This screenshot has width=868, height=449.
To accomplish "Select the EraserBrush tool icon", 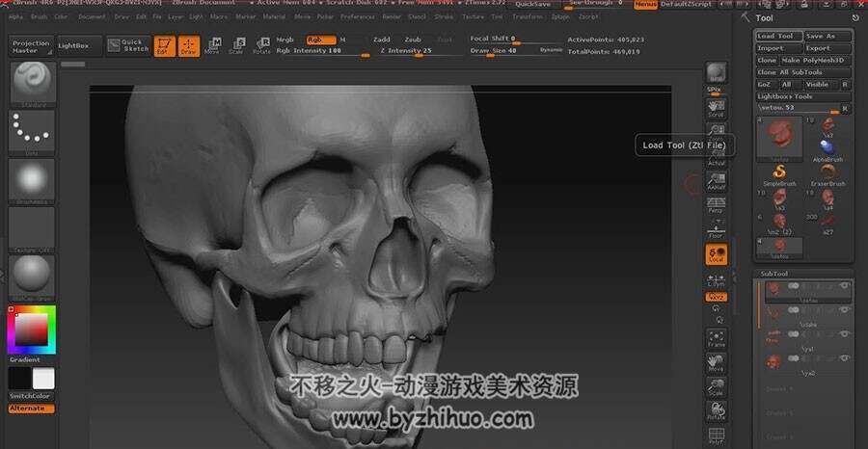I will tap(827, 174).
